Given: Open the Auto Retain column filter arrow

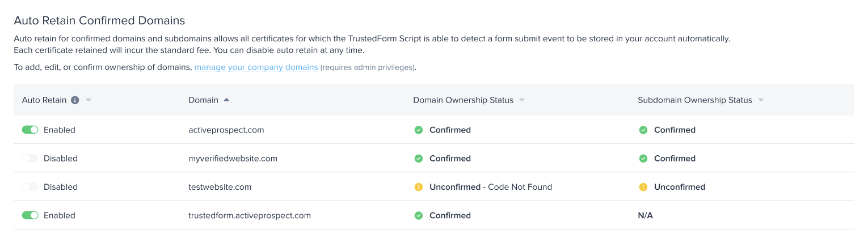Looking at the screenshot, I should tap(89, 100).
